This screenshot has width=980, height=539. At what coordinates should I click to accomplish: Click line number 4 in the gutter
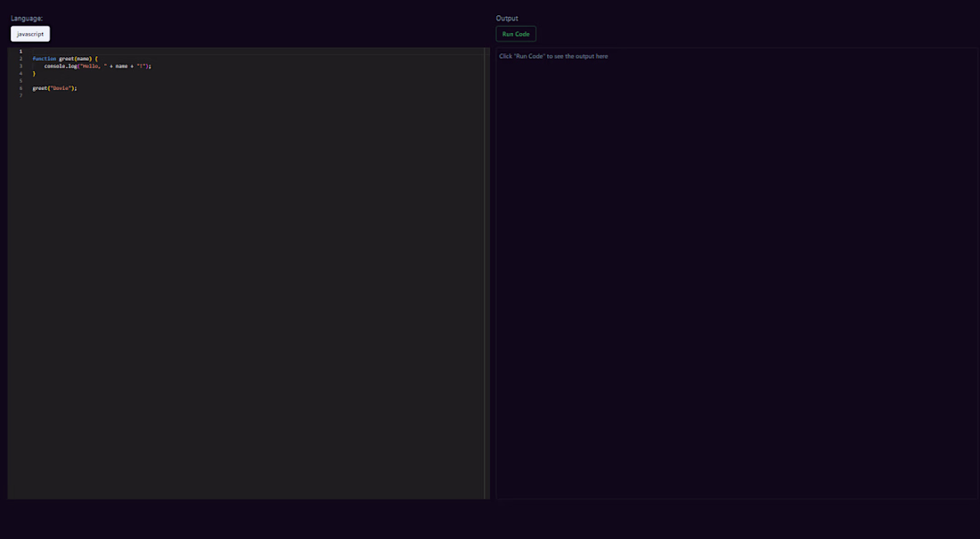[x=20, y=74]
